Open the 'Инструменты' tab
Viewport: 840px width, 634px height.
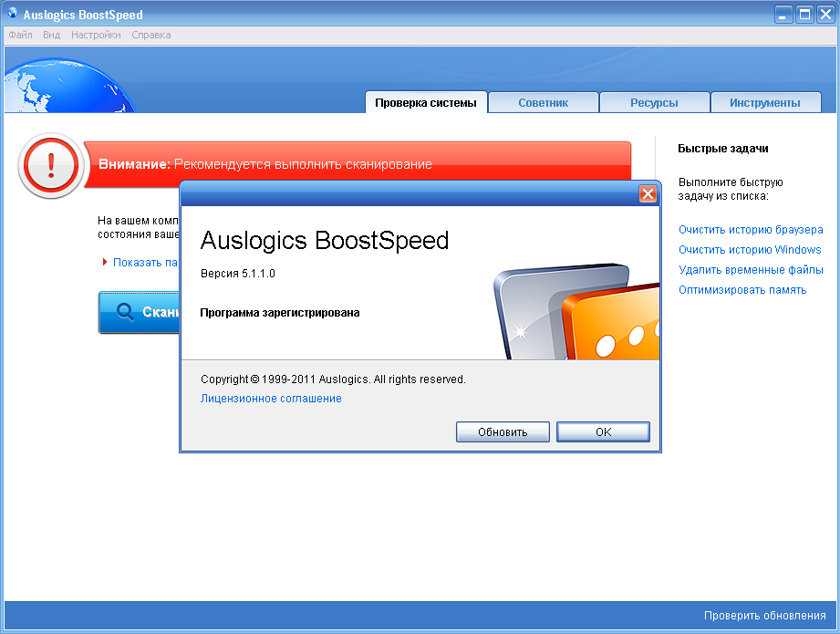[x=765, y=102]
